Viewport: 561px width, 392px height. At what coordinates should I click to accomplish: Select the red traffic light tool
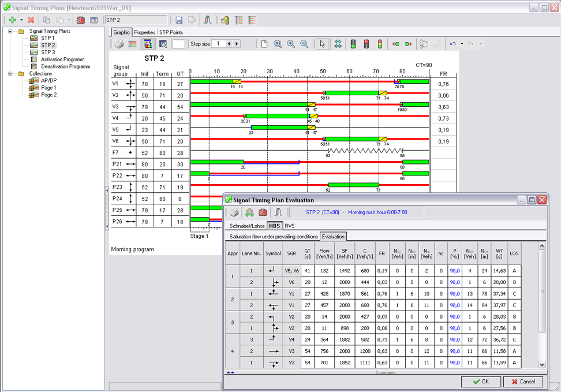coord(366,44)
